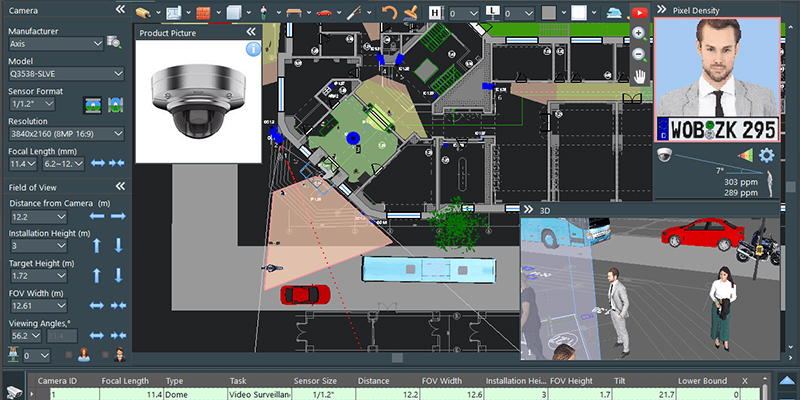Screen dimensions: 800x400
Task: Collapse the Product Picture panel
Action: pos(251,32)
